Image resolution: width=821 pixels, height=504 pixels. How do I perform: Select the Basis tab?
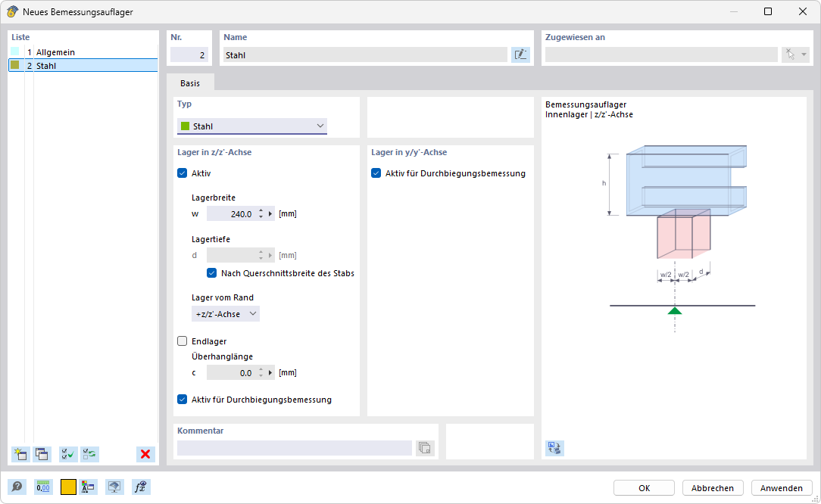point(191,83)
